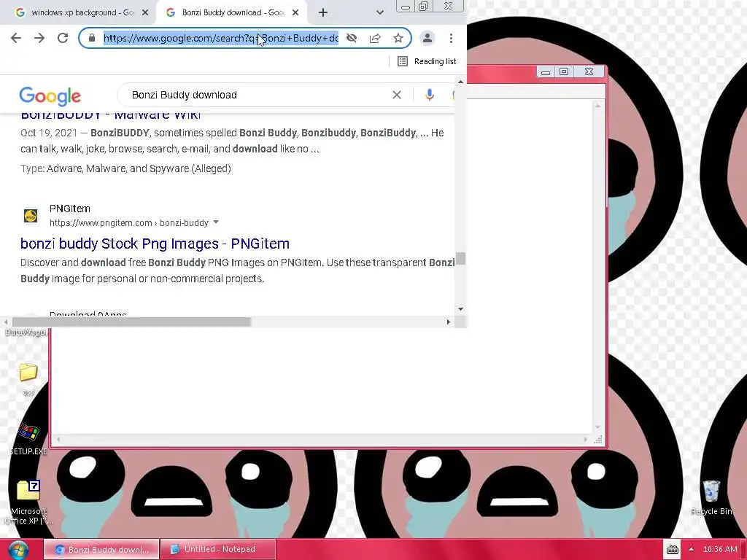Expand PNGitem result options arrow
Screen dimensions: 747x560
point(216,222)
